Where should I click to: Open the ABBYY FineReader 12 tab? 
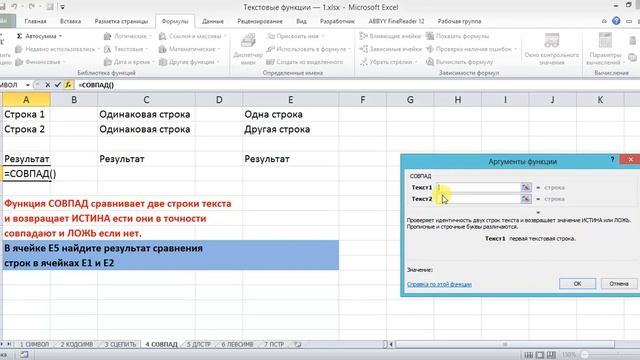396,21
